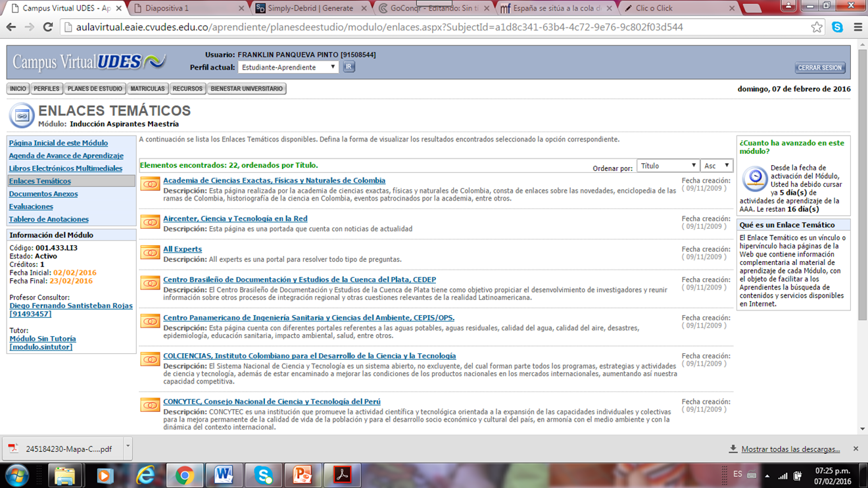This screenshot has width=868, height=488.
Task: Switch to the Diapositiva 1 browser tab
Action: point(185,9)
